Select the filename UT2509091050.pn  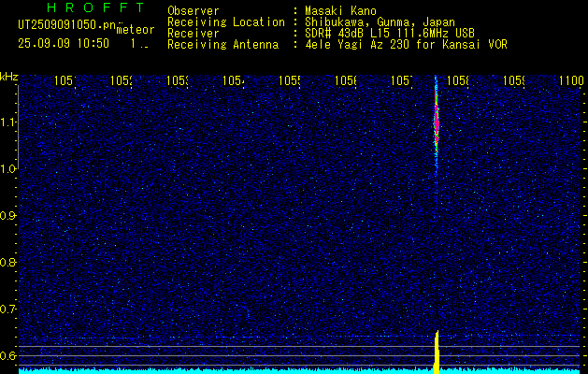(x=67, y=24)
